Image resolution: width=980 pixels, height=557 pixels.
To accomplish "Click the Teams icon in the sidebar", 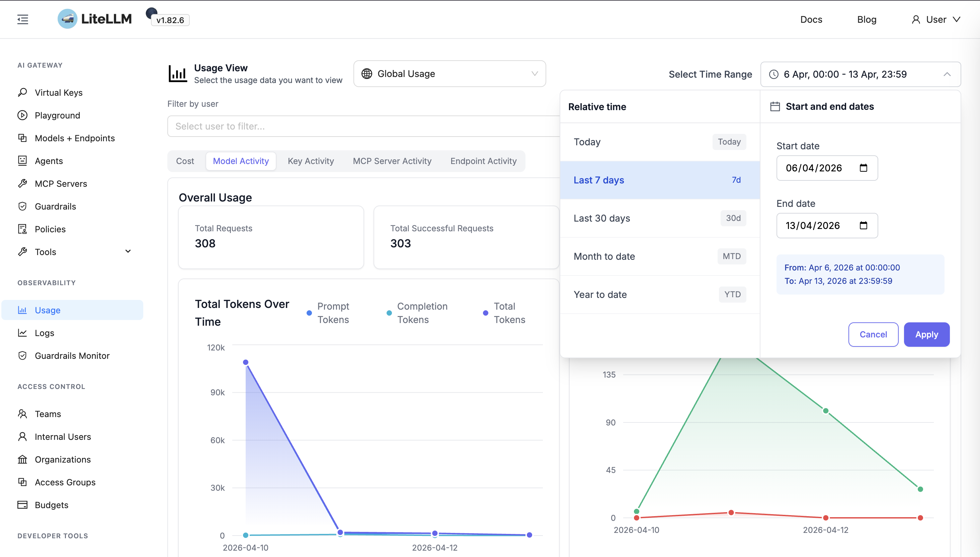I will pos(22,413).
